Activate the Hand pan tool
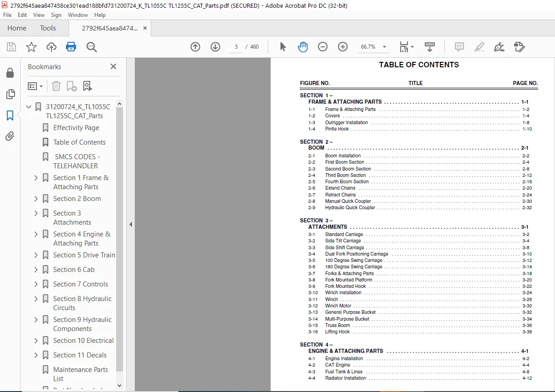This screenshot has height=392, width=555. [x=303, y=47]
